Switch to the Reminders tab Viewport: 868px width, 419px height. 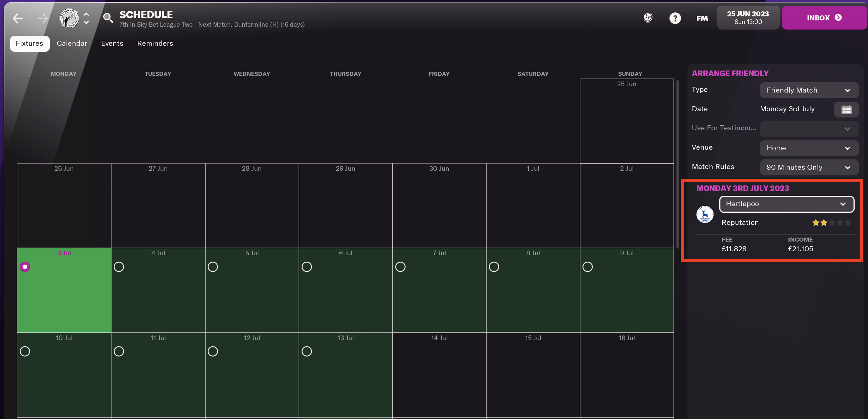pyautogui.click(x=155, y=43)
